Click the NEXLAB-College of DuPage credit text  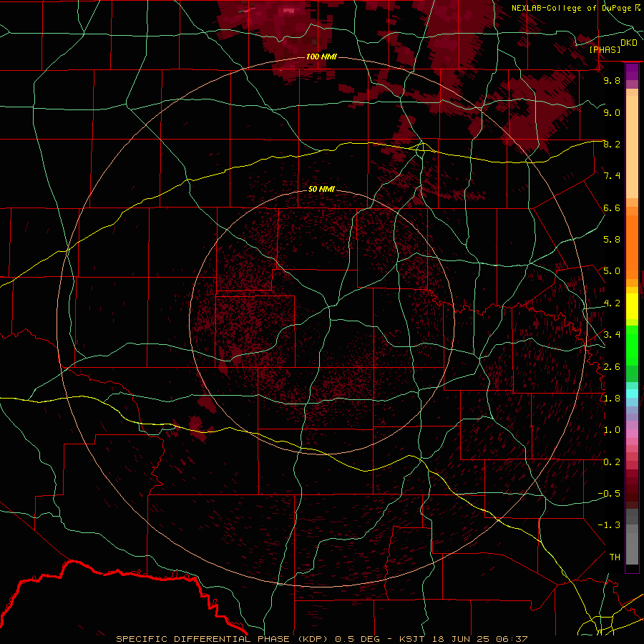[x=571, y=8]
